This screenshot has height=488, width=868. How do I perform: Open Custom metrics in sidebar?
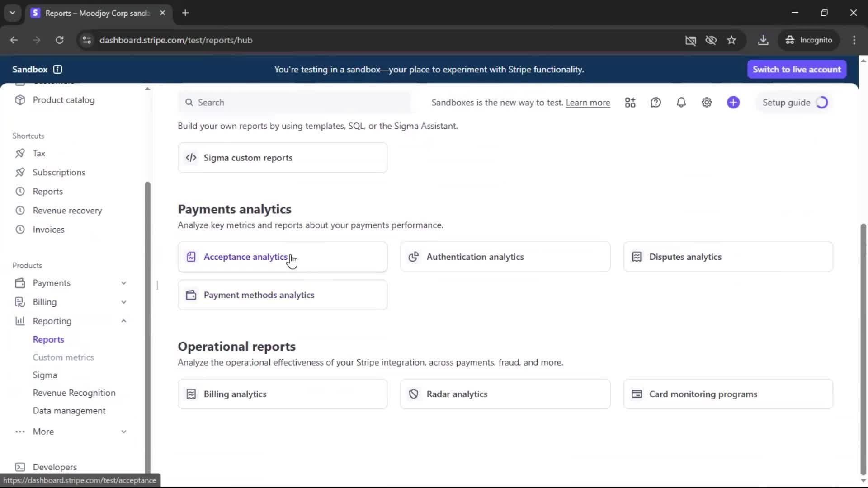coord(63,357)
